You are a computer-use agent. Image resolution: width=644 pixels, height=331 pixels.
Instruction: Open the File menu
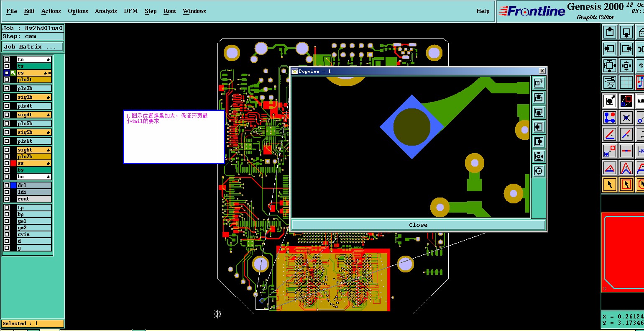click(x=12, y=11)
